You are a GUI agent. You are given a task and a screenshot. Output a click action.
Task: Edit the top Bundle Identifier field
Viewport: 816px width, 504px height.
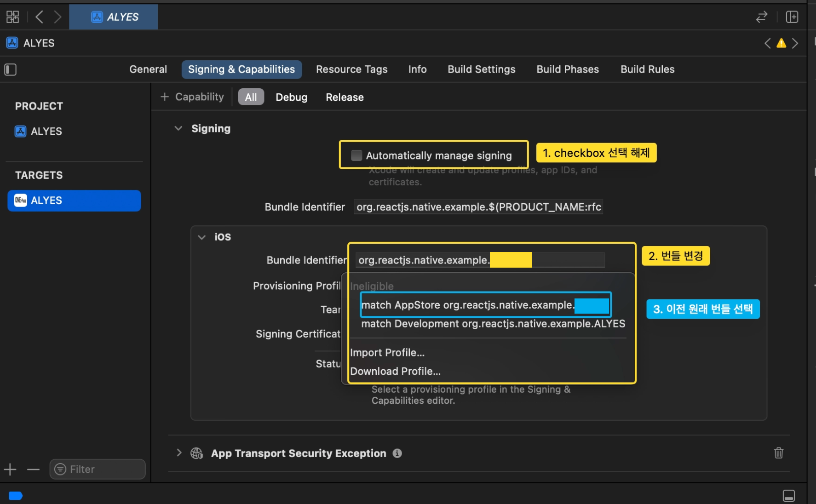[x=478, y=207]
